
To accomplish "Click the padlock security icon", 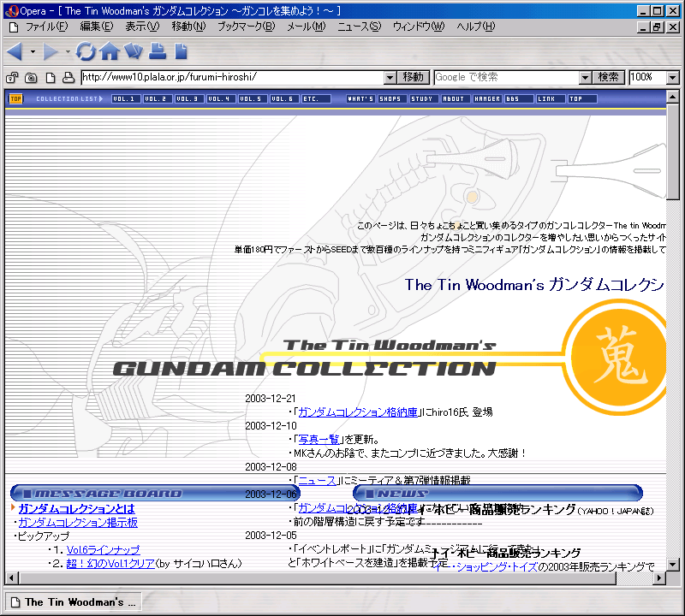I will 12,78.
